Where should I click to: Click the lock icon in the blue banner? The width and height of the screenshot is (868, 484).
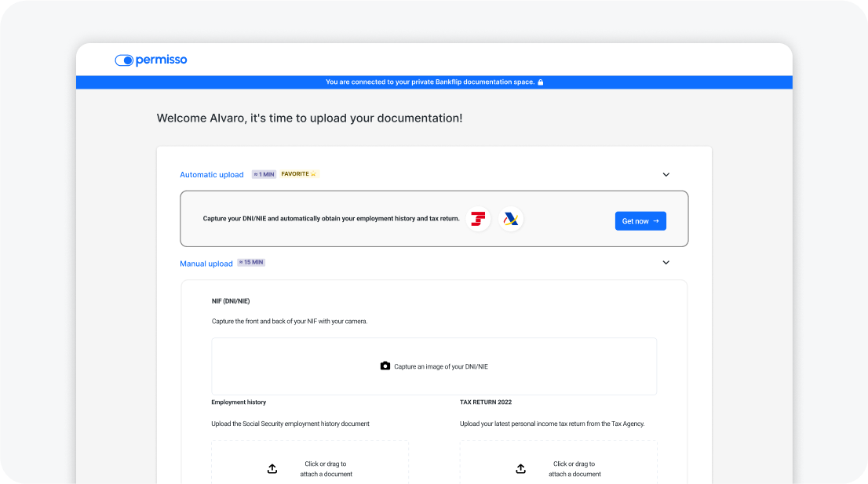pyautogui.click(x=540, y=82)
